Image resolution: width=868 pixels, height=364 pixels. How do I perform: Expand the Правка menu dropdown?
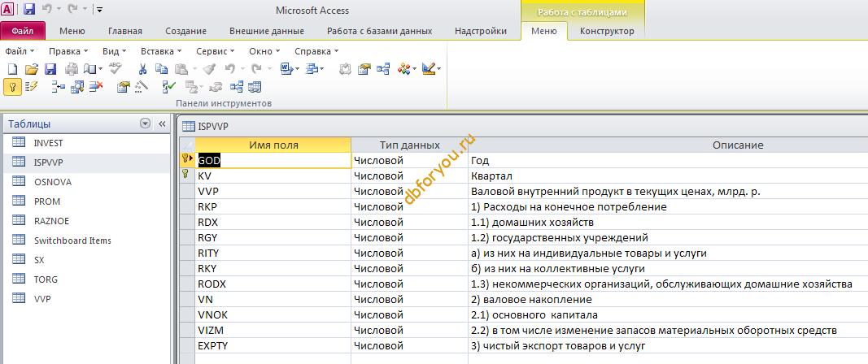pyautogui.click(x=68, y=51)
